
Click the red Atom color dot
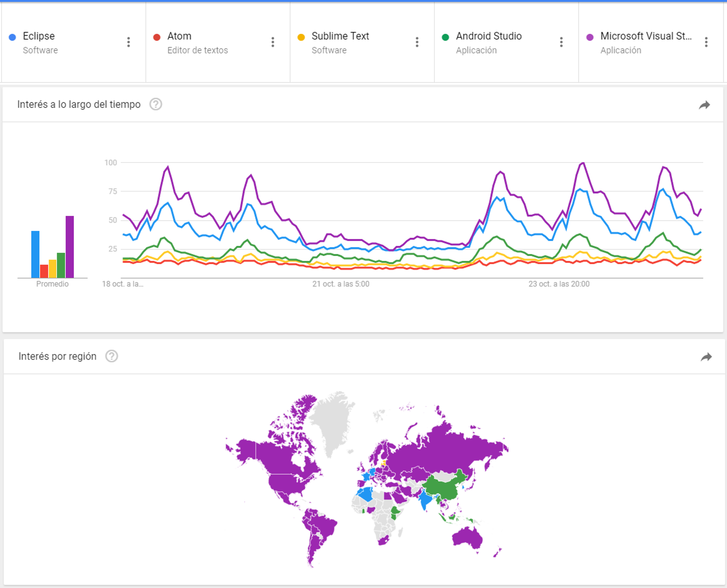click(x=157, y=37)
